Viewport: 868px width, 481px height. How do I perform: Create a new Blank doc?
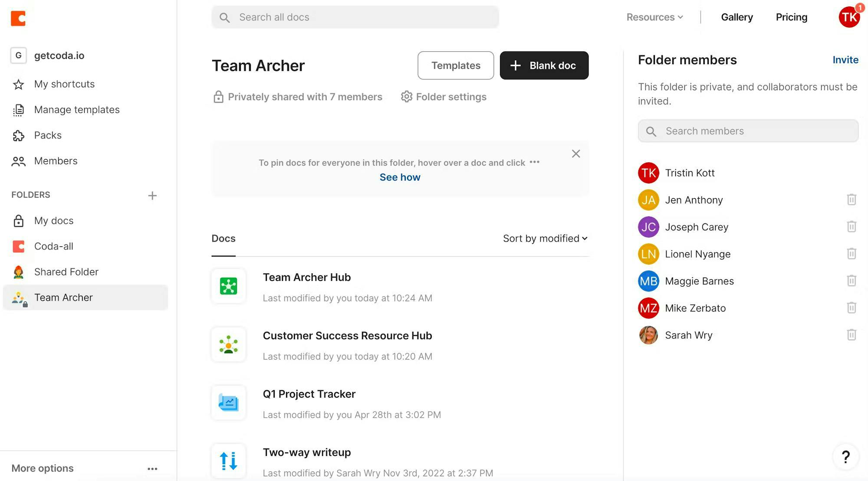click(544, 65)
